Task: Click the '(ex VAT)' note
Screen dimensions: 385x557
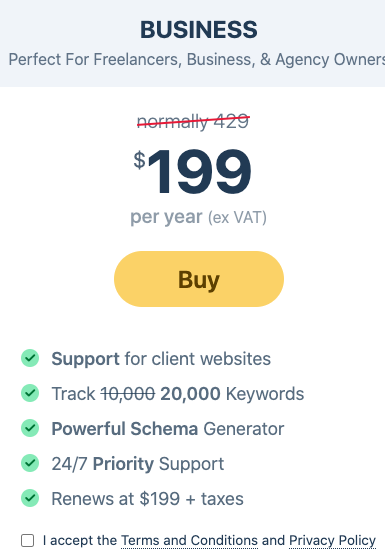Action: 237,217
